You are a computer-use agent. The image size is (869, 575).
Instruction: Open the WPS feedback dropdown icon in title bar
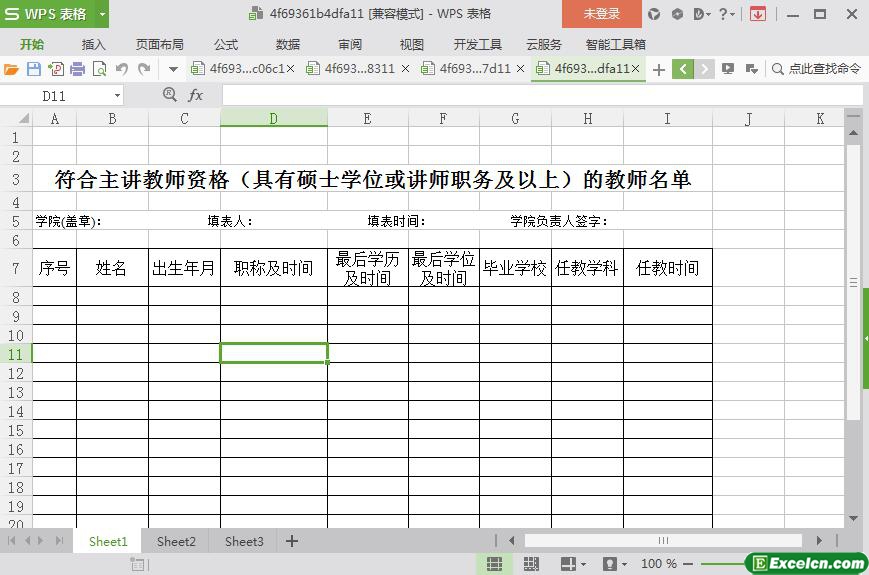[702, 14]
